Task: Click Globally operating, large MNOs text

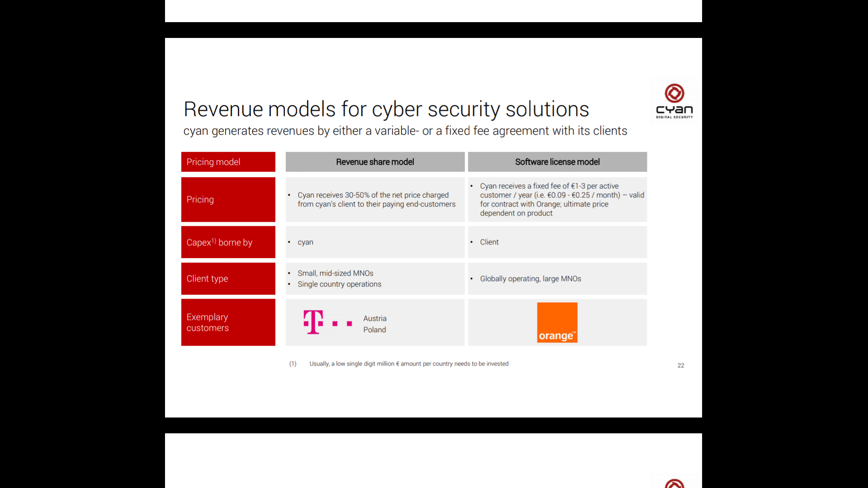Action: click(x=530, y=279)
